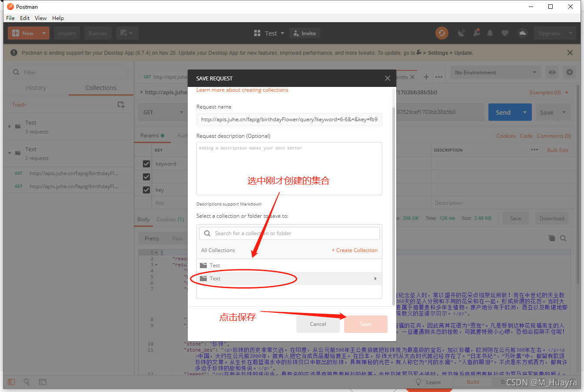The image size is (584, 392).
Task: Open the No Environment dropdown
Action: [495, 73]
